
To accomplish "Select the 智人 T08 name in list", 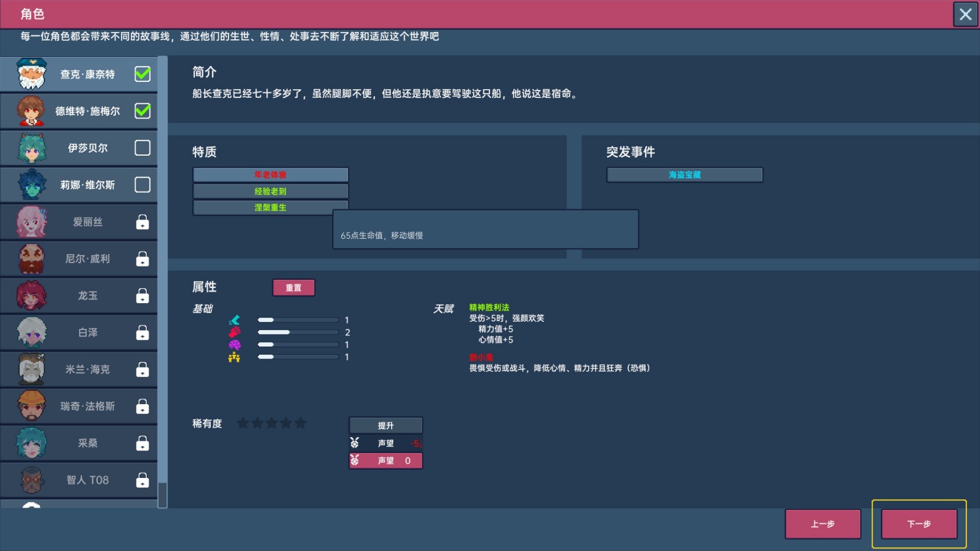I will 87,480.
